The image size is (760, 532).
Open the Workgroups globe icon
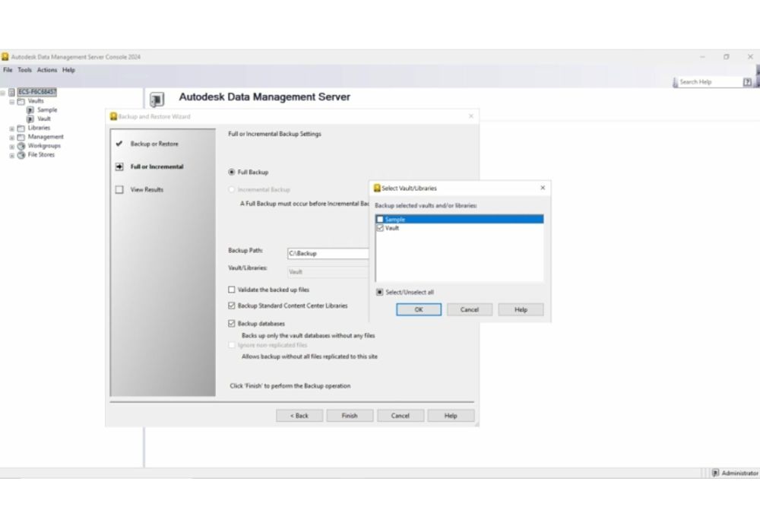pyautogui.click(x=21, y=145)
